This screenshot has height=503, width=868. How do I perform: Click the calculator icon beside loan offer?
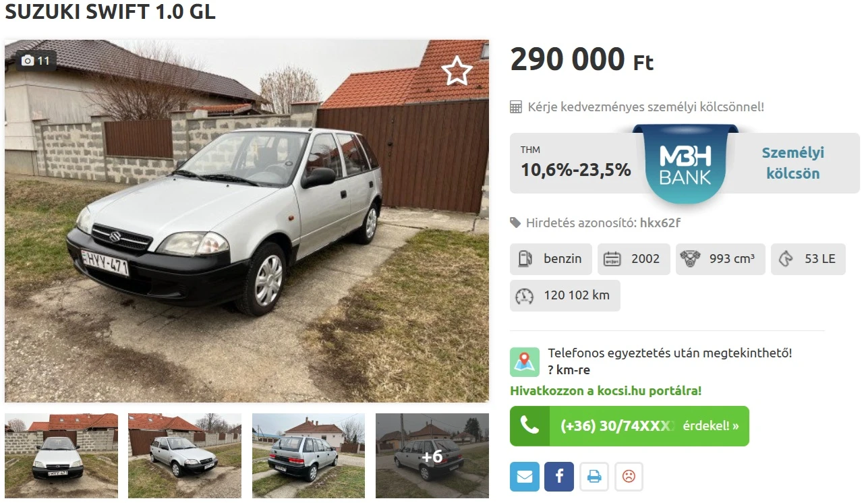tap(516, 107)
